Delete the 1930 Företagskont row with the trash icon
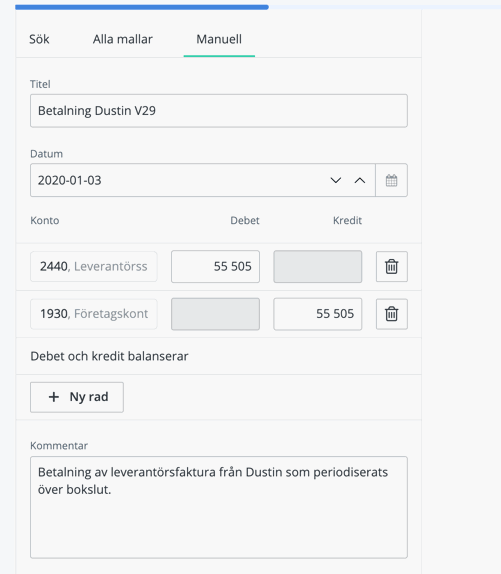Image resolution: width=501 pixels, height=574 pixels. coord(392,314)
